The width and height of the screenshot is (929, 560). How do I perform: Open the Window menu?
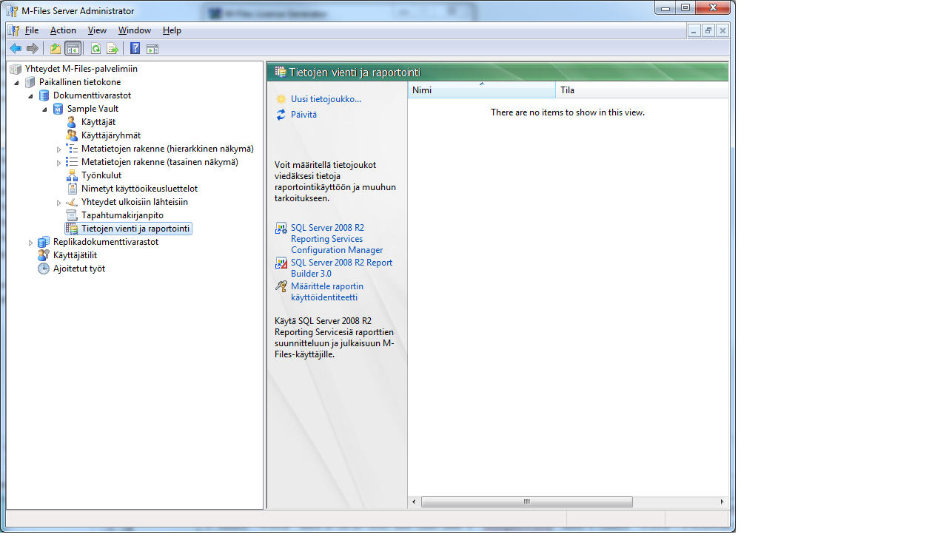(135, 30)
